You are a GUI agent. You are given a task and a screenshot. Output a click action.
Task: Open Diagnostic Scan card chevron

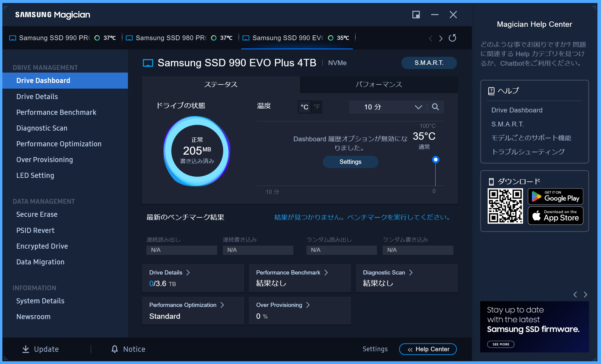pos(411,273)
